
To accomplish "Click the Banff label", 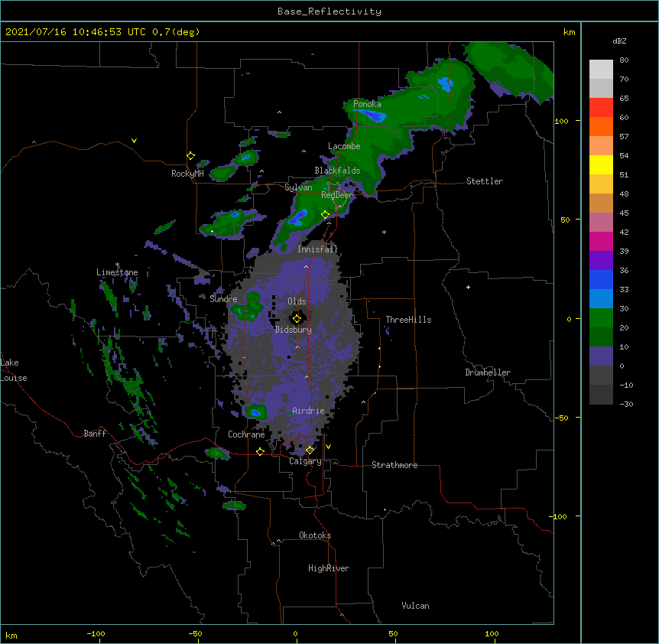I will pos(95,434).
